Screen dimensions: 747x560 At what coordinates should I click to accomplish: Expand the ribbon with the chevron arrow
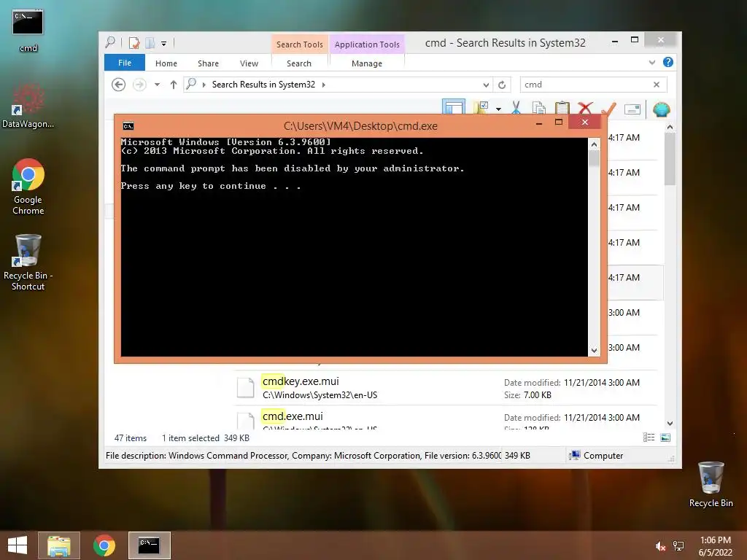pyautogui.click(x=651, y=63)
